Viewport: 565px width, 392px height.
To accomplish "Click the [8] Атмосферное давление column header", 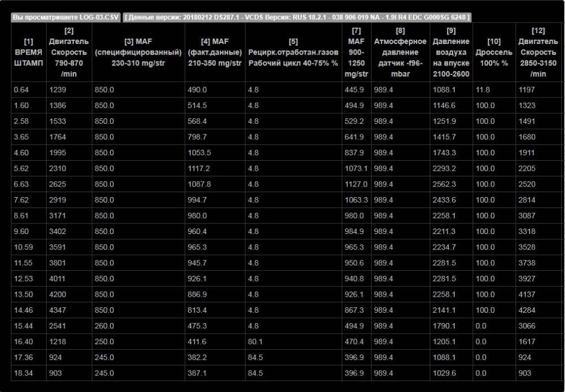I will coord(400,52).
